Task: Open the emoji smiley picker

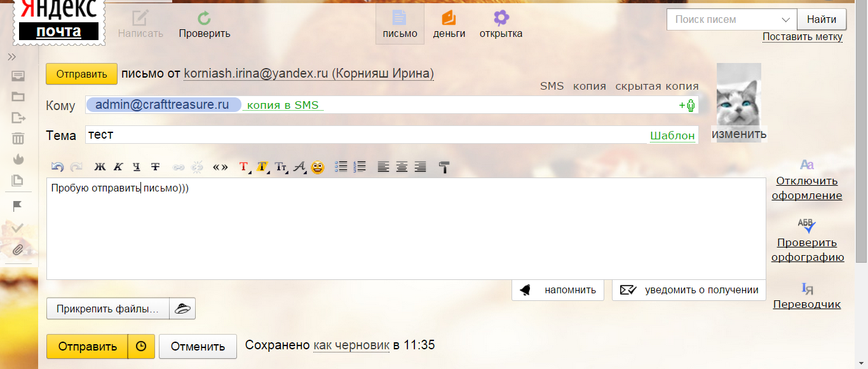Action: (318, 167)
